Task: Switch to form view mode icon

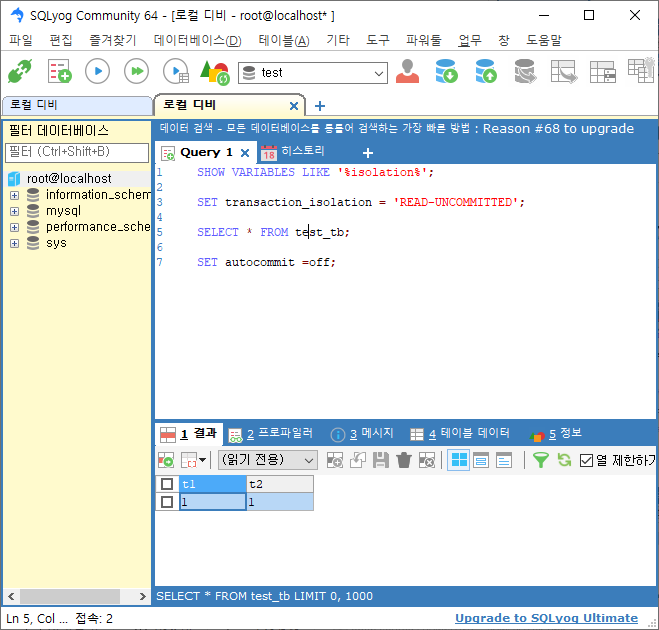Action: tap(481, 461)
